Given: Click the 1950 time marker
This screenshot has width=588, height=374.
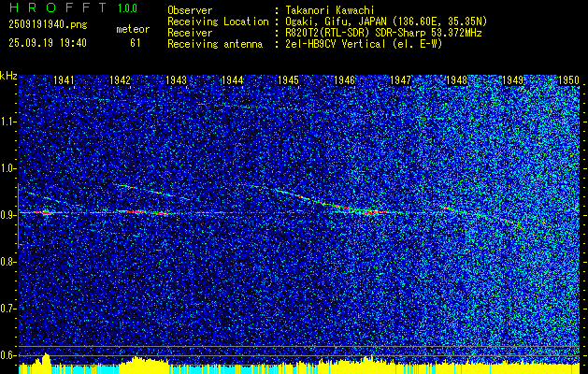Looking at the screenshot, I should 569,80.
